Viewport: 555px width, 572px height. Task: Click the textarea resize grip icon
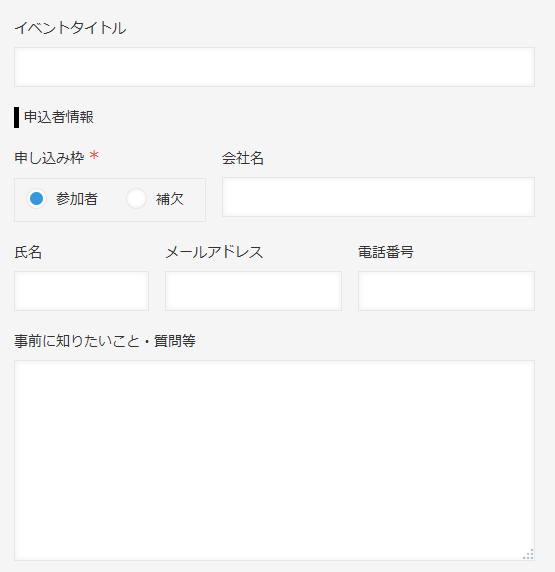528,554
